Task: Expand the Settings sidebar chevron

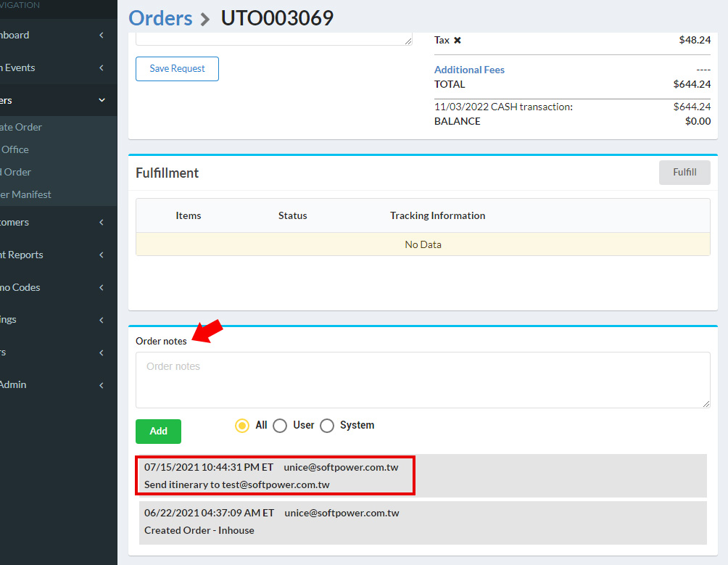Action: [102, 320]
